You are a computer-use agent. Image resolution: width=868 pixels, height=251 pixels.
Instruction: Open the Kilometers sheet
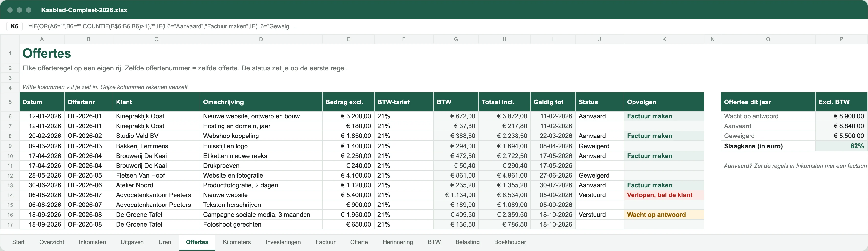237,242
